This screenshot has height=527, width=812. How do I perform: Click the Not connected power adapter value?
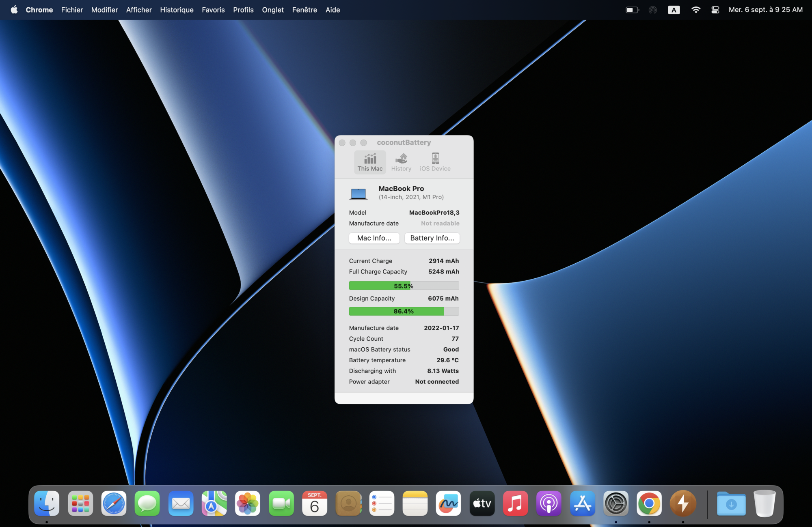[x=437, y=382]
